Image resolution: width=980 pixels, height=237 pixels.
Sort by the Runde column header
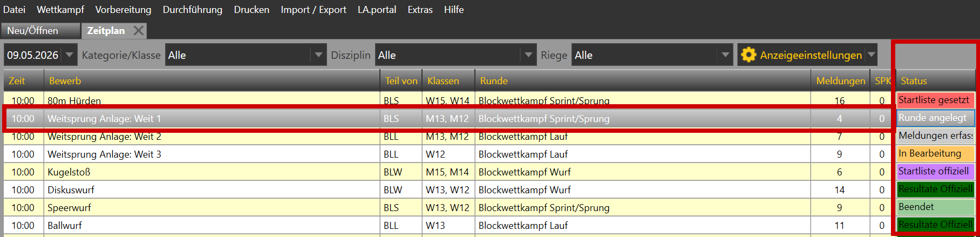coord(643,81)
